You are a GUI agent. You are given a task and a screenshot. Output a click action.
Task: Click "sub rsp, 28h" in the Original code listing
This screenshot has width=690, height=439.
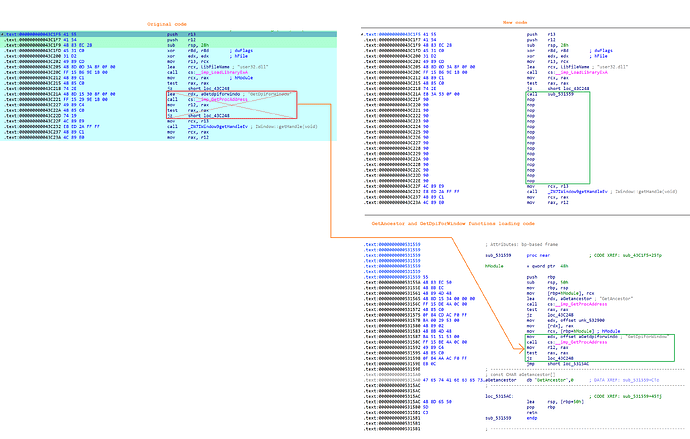click(188, 45)
